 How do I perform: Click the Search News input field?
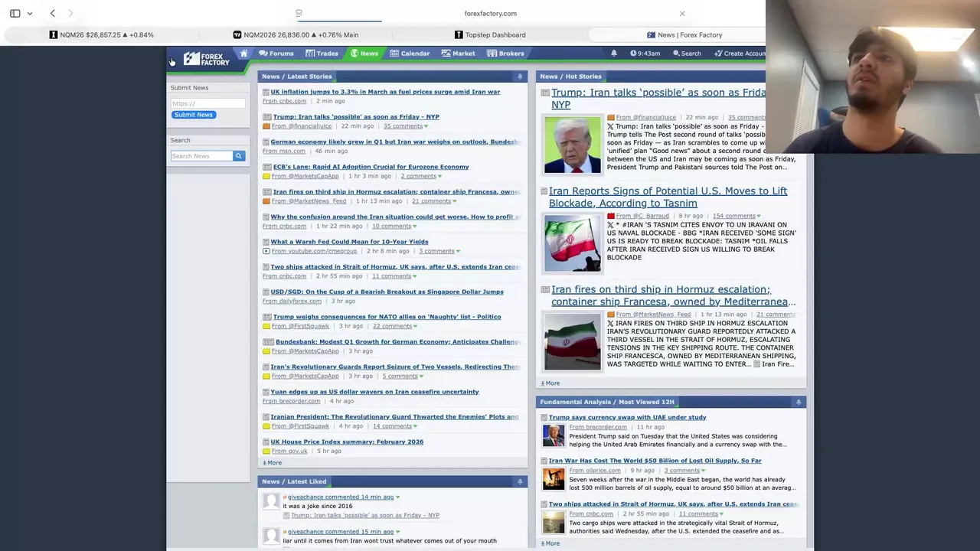(x=201, y=156)
